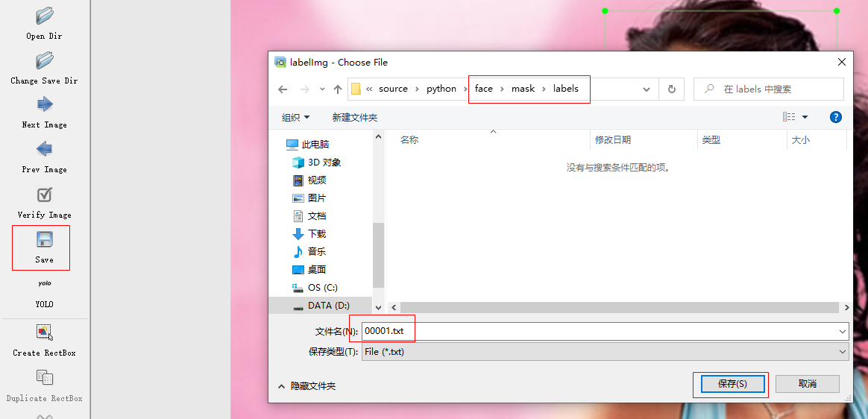Expand hidden breadcrumb path chevrons
The height and width of the screenshot is (419, 868).
pos(368,89)
